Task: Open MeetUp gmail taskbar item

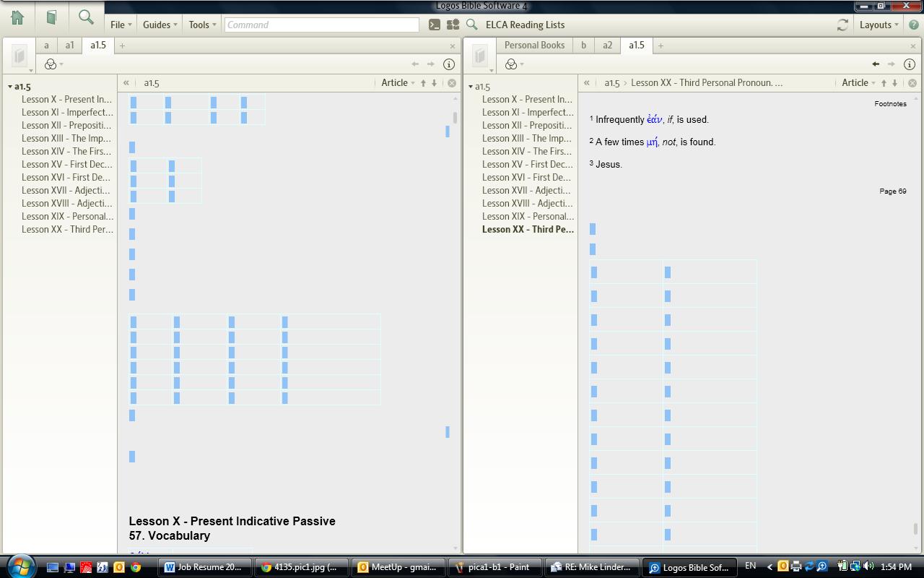Action: [397, 567]
